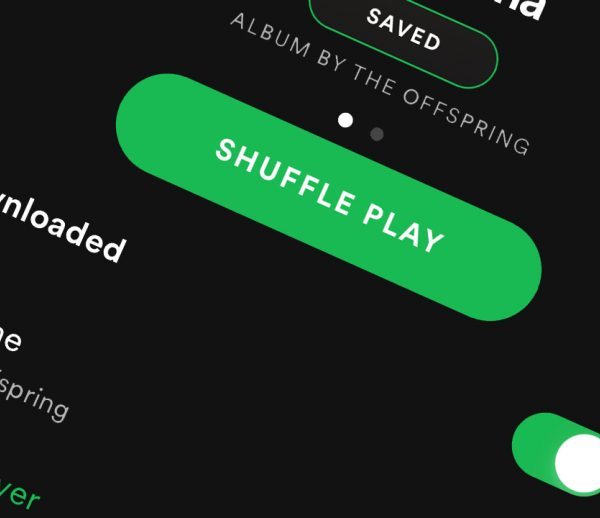The image size is (600, 518).
Task: Open the ALBUM BY THE OFFSPRING subtitle
Action: pos(380,84)
